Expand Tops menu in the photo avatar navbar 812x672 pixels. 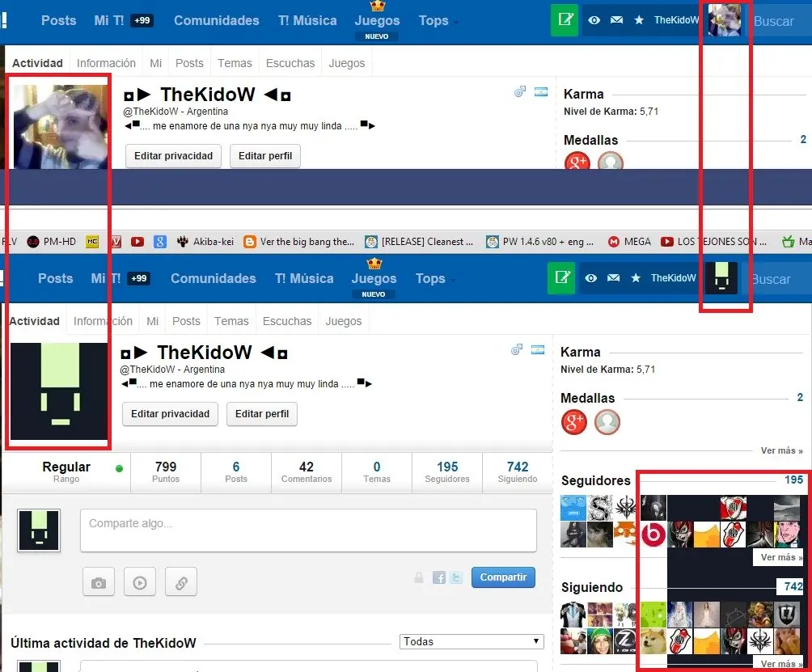click(438, 21)
